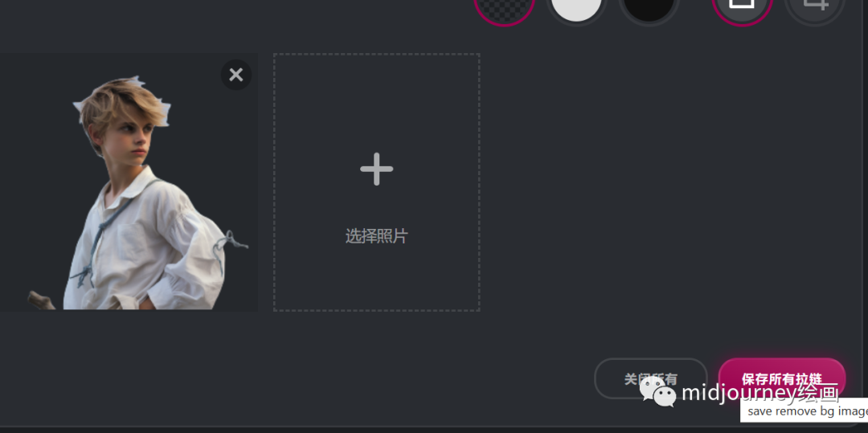Select the crop icon at top right

815,8
